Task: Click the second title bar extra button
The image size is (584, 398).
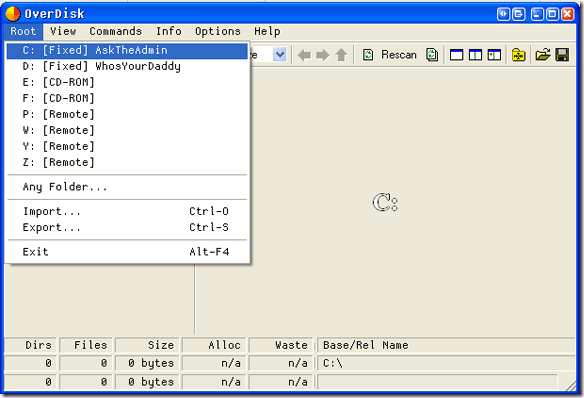Action: (519, 14)
